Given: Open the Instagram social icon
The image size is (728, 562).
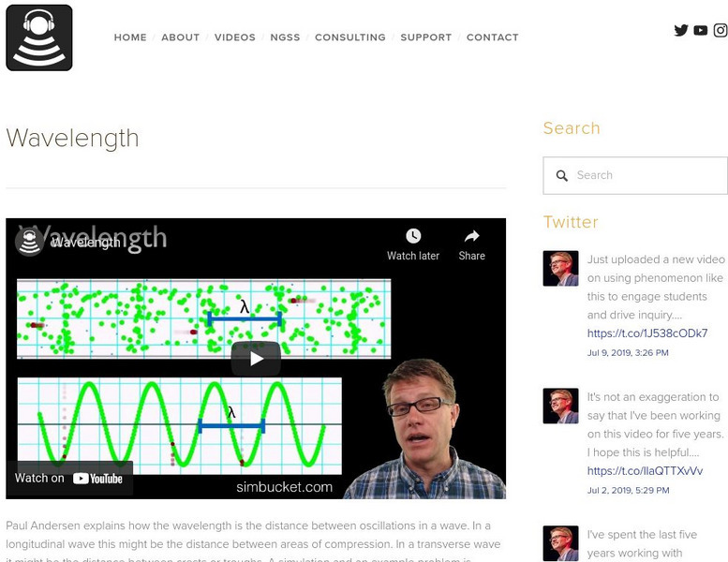Looking at the screenshot, I should [x=721, y=30].
